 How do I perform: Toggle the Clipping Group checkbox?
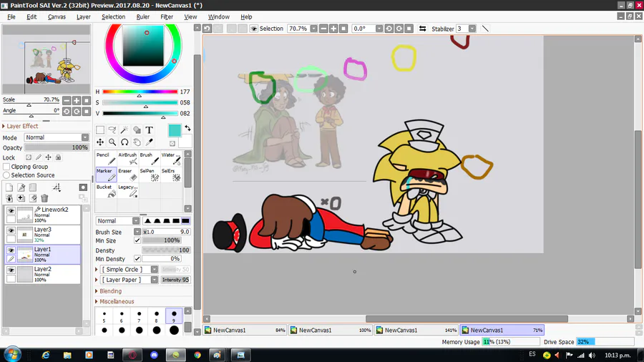pos(6,167)
